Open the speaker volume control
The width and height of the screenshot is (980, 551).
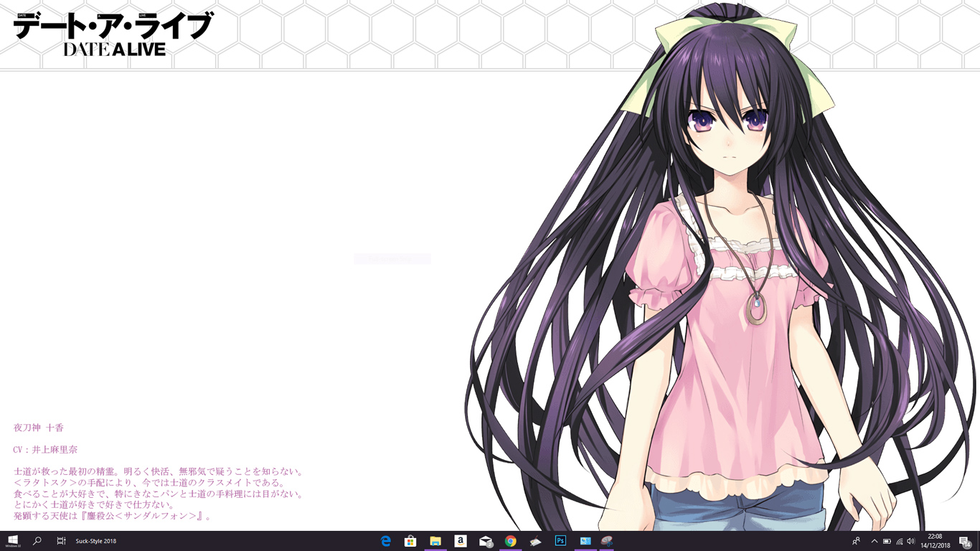tap(911, 541)
